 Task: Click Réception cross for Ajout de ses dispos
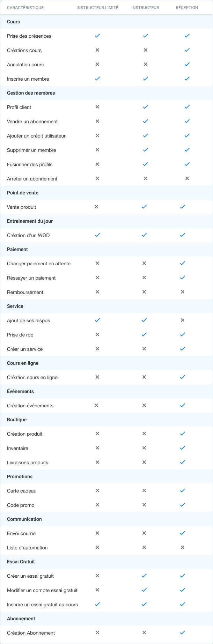(x=183, y=320)
